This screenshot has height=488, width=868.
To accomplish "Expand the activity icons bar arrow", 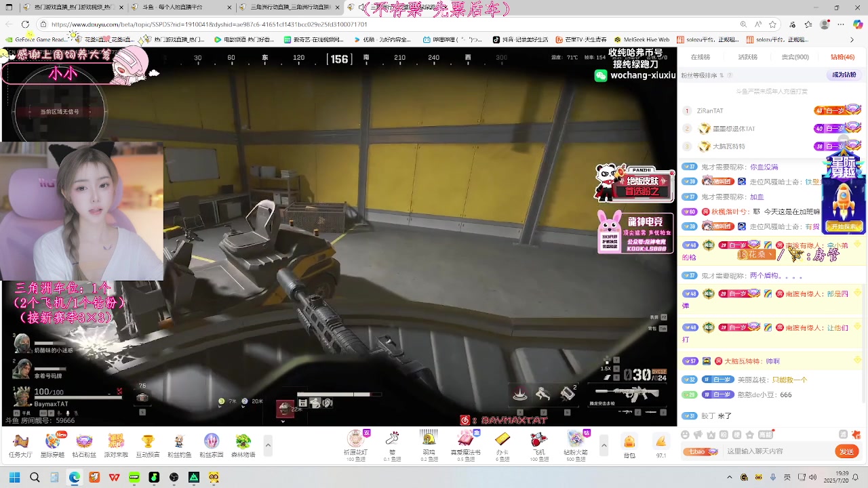I will [x=268, y=445].
